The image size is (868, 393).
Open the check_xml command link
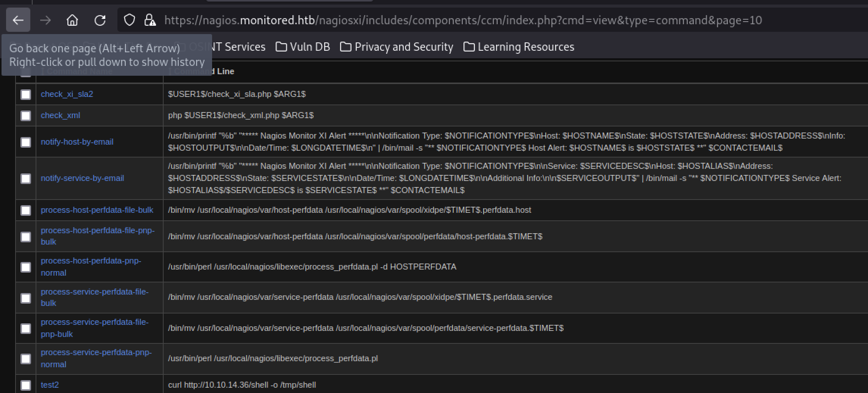(x=60, y=115)
